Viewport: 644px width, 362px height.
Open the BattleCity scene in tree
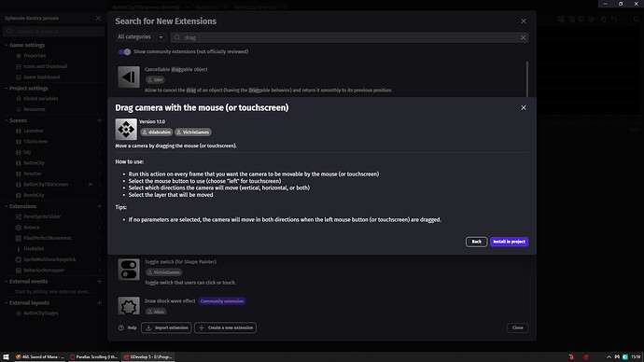[x=34, y=163]
